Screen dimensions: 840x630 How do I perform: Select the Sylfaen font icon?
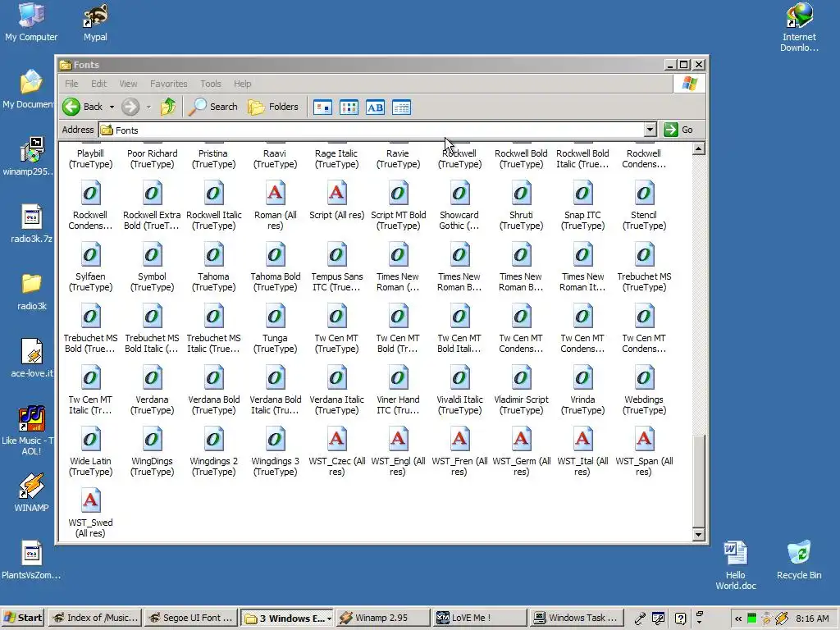click(x=90, y=255)
